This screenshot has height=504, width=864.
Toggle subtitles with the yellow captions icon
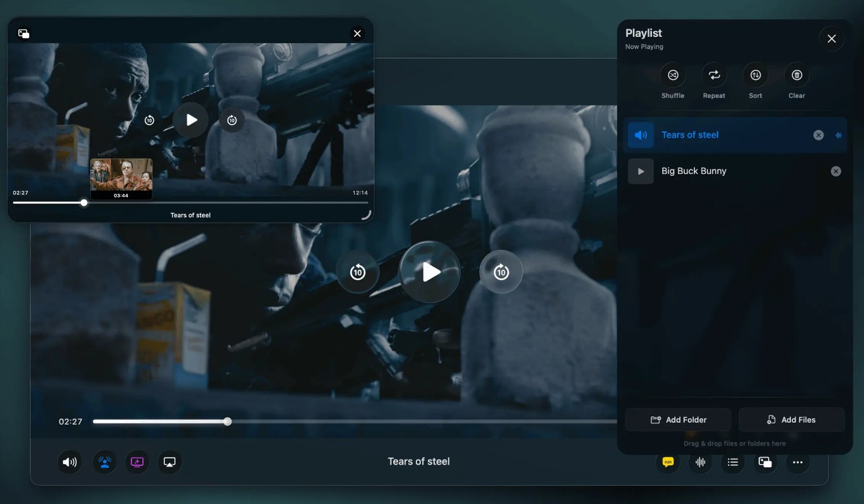point(667,462)
